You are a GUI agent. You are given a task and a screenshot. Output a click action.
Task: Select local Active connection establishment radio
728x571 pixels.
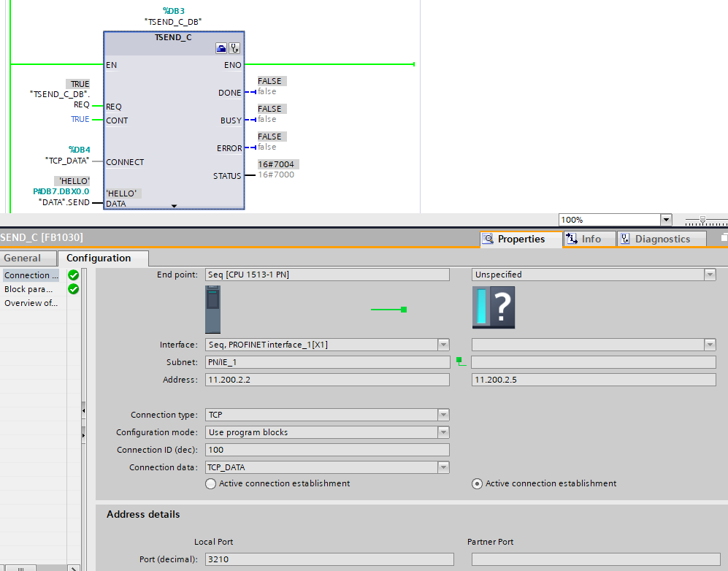click(x=211, y=483)
